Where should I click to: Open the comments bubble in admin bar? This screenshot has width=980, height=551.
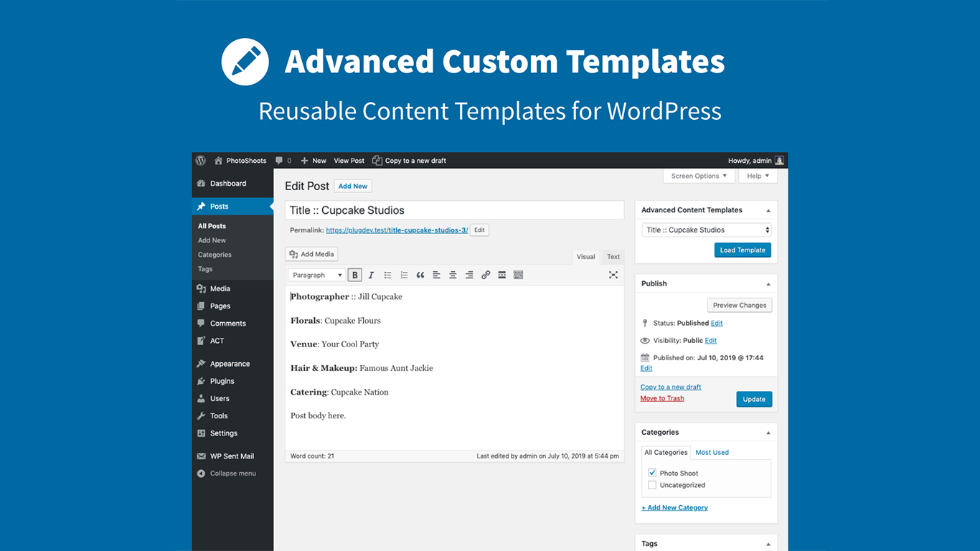(x=283, y=161)
